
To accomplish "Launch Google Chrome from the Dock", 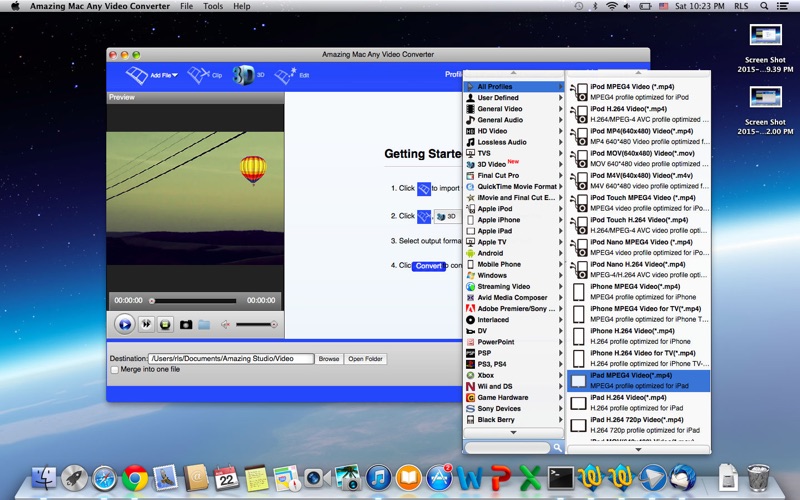I will [135, 479].
